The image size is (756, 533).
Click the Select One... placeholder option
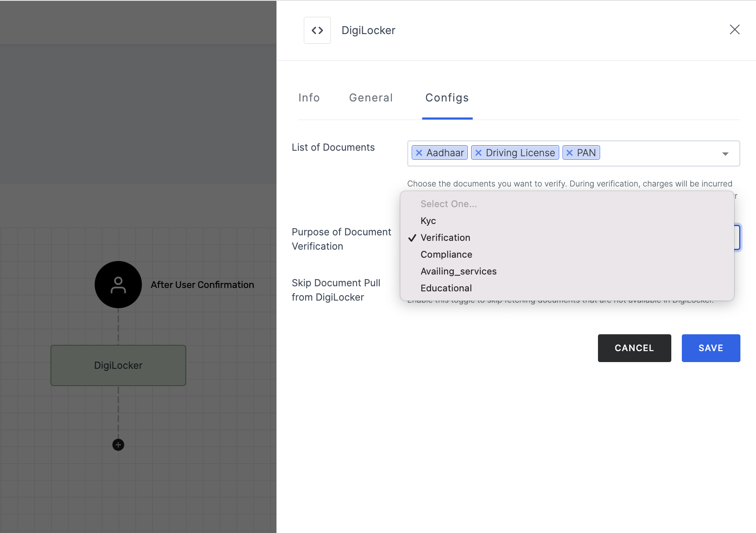click(567, 204)
